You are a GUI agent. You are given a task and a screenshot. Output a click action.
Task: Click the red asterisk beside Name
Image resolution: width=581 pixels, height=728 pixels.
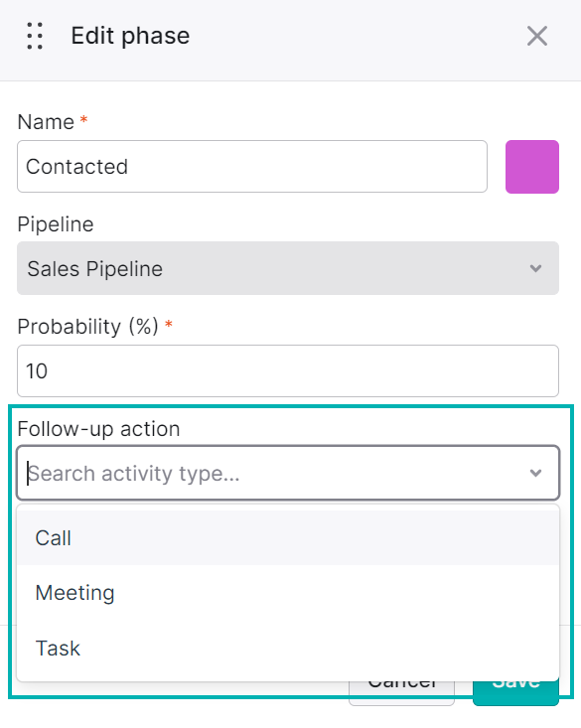click(x=83, y=119)
